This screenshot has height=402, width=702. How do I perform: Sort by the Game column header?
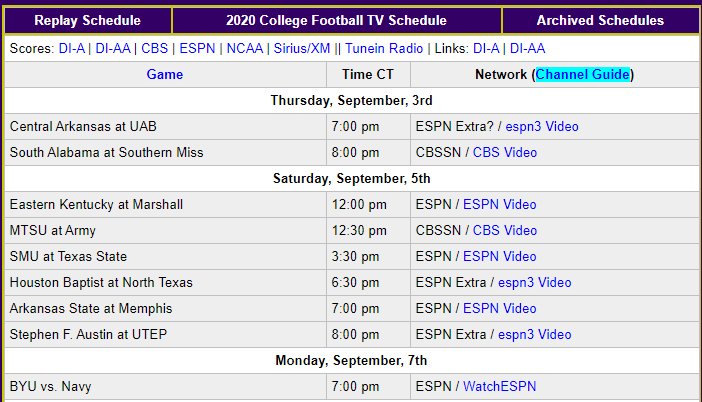coord(165,74)
